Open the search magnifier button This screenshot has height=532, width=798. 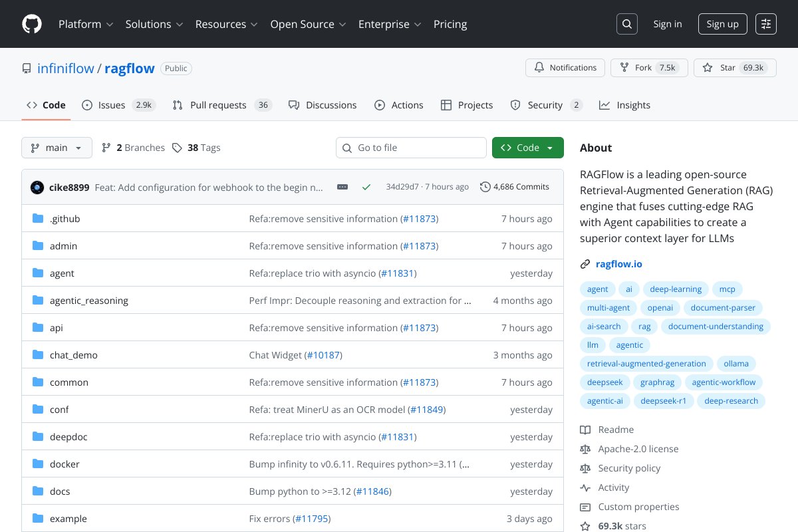point(627,24)
